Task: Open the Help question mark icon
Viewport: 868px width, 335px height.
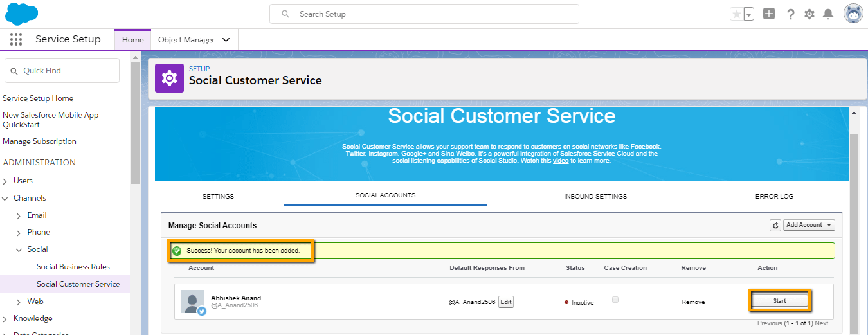Action: click(791, 14)
